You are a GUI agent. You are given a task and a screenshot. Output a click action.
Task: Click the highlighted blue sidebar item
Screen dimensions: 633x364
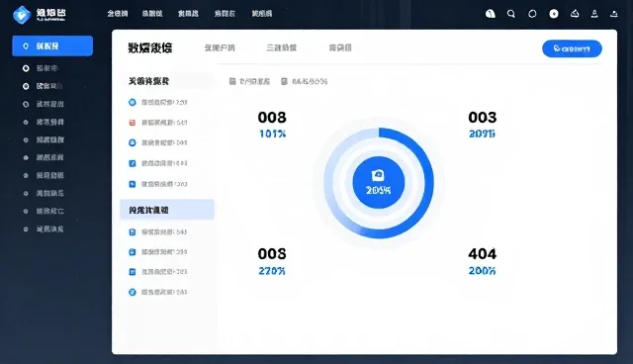coord(52,46)
